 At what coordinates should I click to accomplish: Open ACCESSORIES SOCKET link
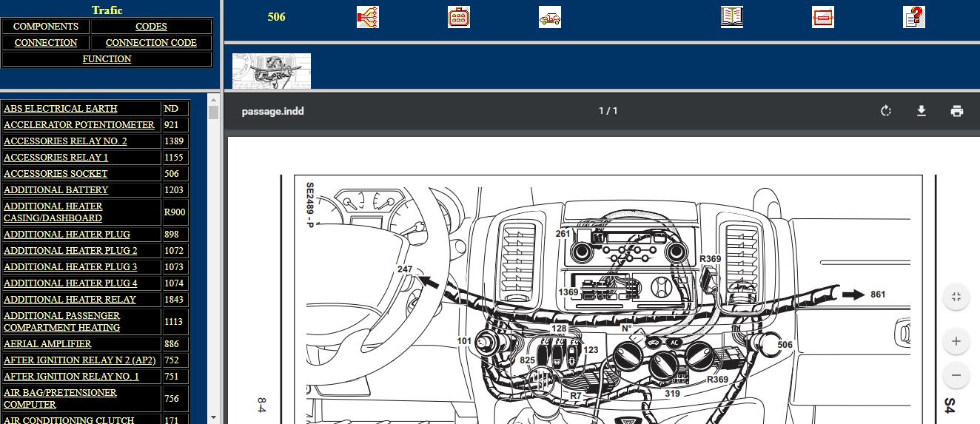click(x=56, y=174)
